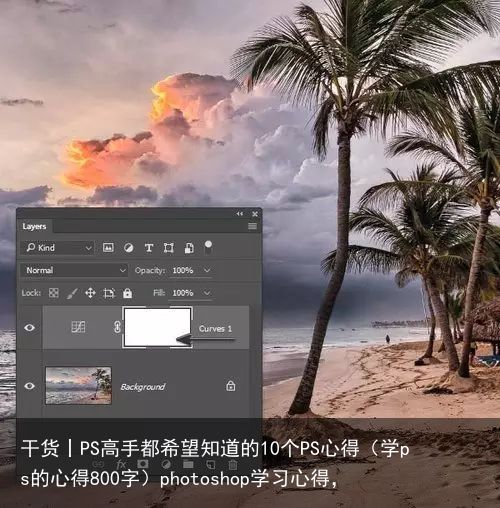The width and height of the screenshot is (500, 508).
Task: Select the Curves 1 layer mask thumbnail
Action: 158,327
